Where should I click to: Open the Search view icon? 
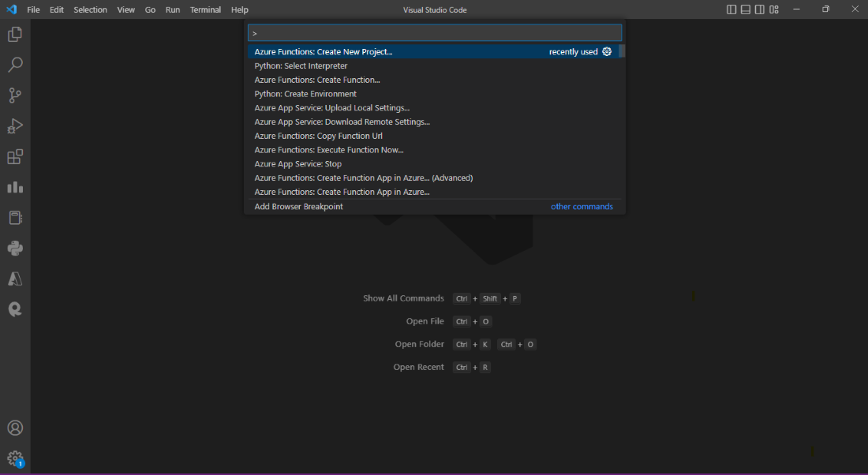15,65
